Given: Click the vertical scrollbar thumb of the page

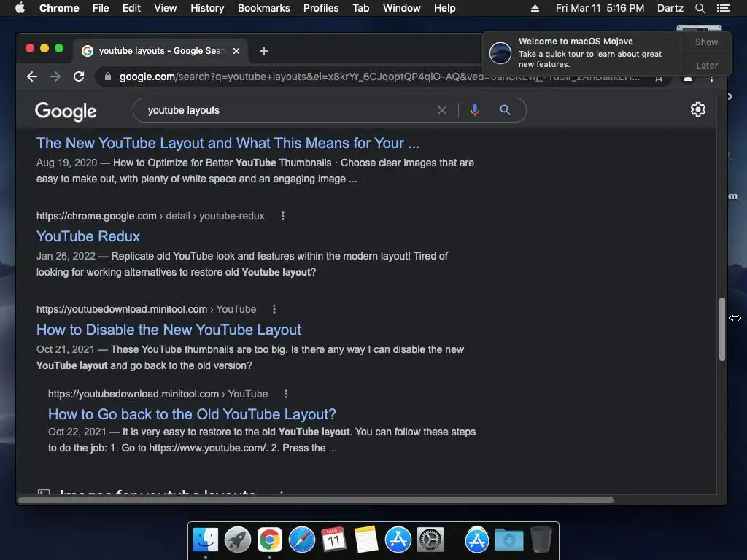Looking at the screenshot, I should (x=721, y=329).
